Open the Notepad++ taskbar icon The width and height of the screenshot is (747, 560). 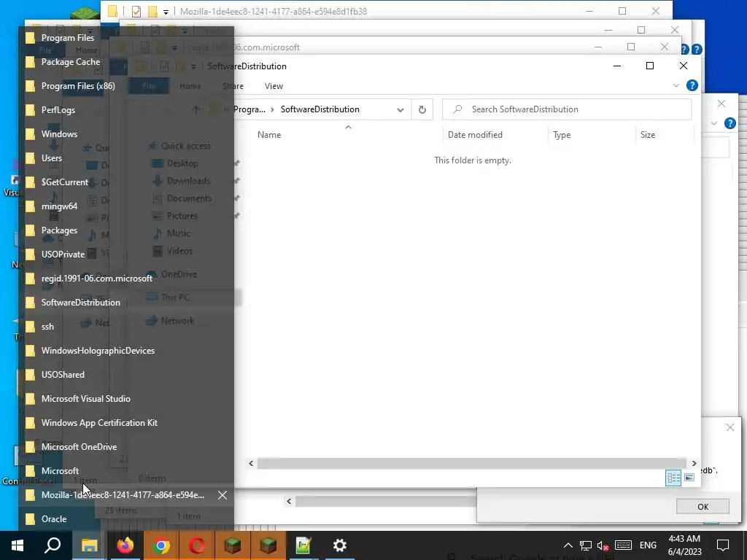pos(303,545)
